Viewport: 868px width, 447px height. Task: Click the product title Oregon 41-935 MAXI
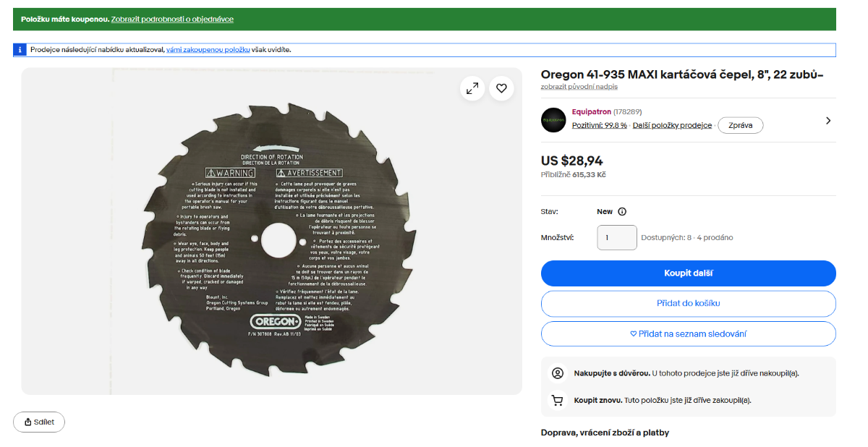[682, 74]
